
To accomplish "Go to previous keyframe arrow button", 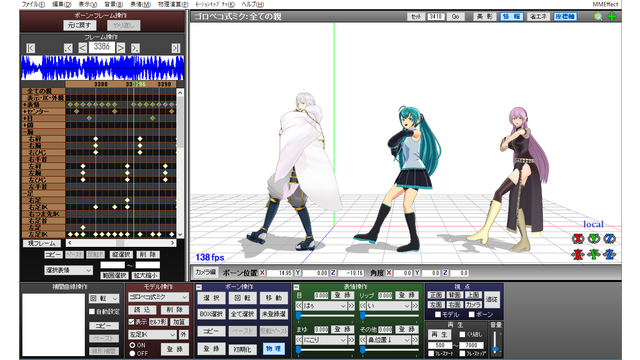I will click(x=68, y=48).
